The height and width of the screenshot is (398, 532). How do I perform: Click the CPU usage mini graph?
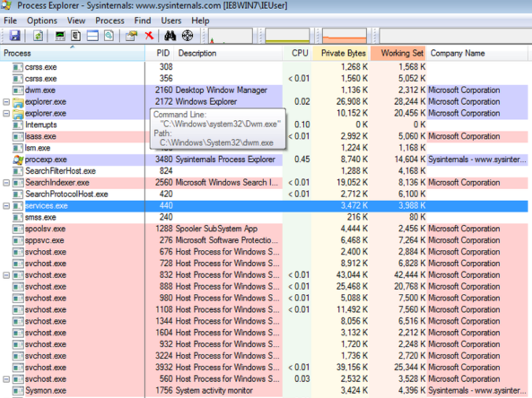click(230, 36)
